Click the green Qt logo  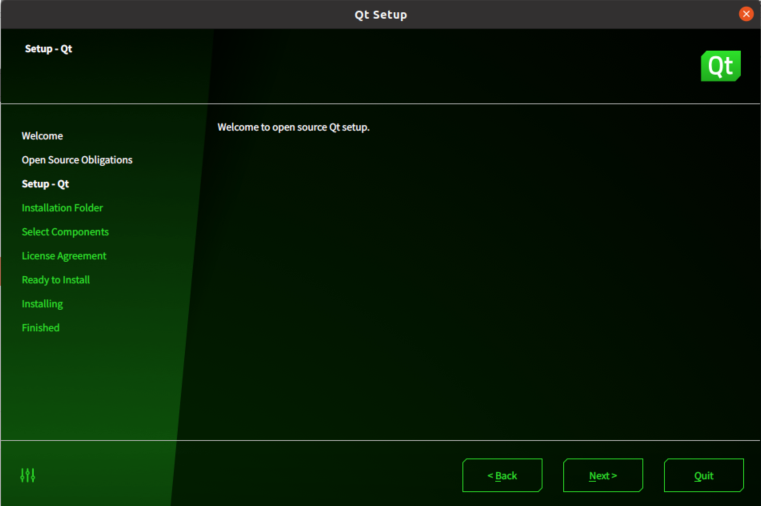[721, 66]
